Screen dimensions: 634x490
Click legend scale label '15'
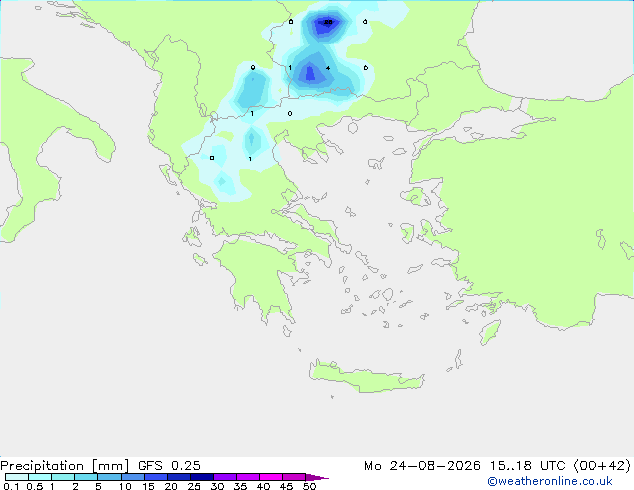(x=148, y=486)
